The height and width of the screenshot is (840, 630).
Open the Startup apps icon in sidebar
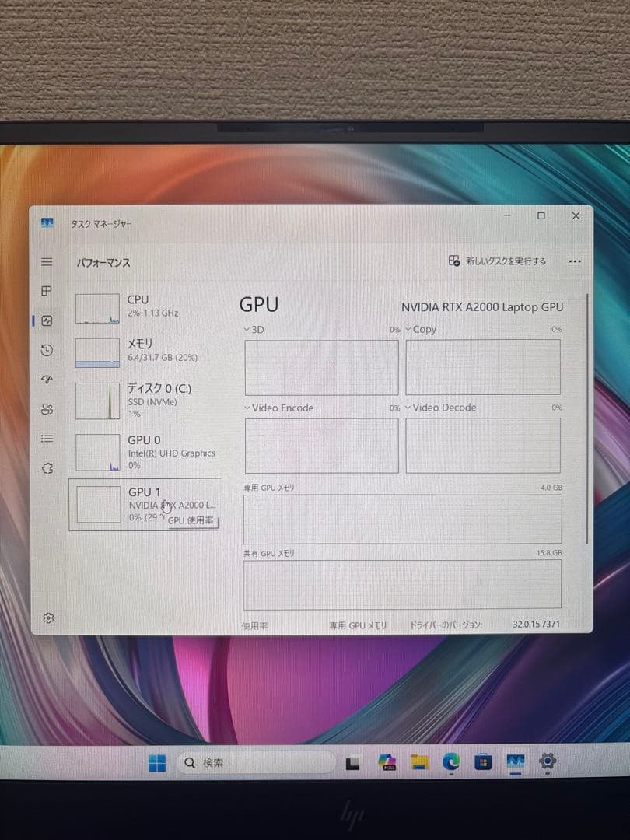click(47, 380)
